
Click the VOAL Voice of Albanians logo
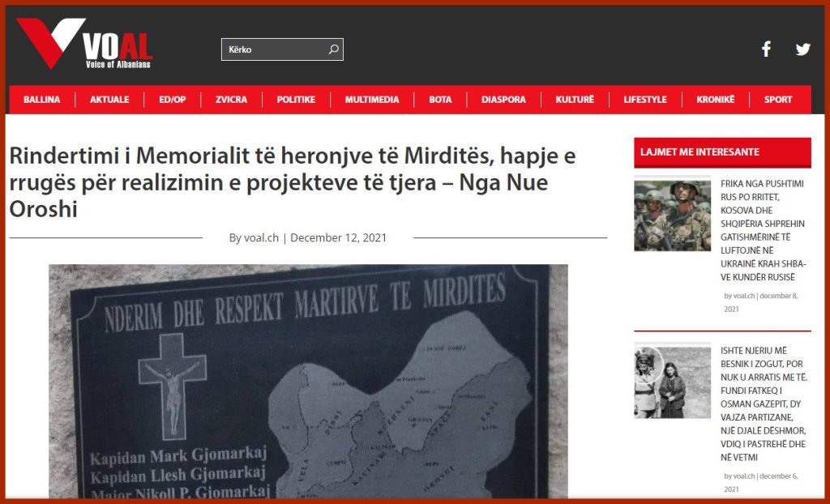[84, 44]
